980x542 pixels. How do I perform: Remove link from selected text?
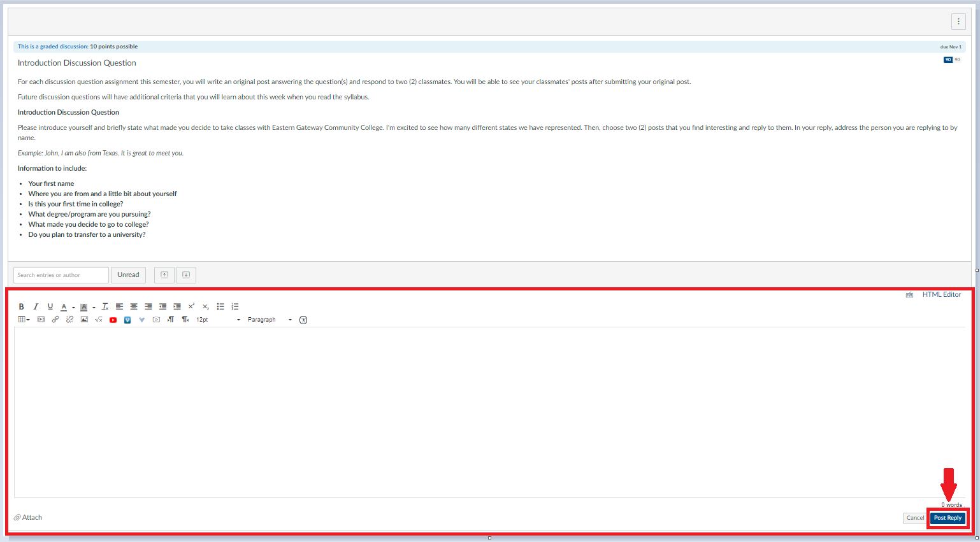coord(69,320)
